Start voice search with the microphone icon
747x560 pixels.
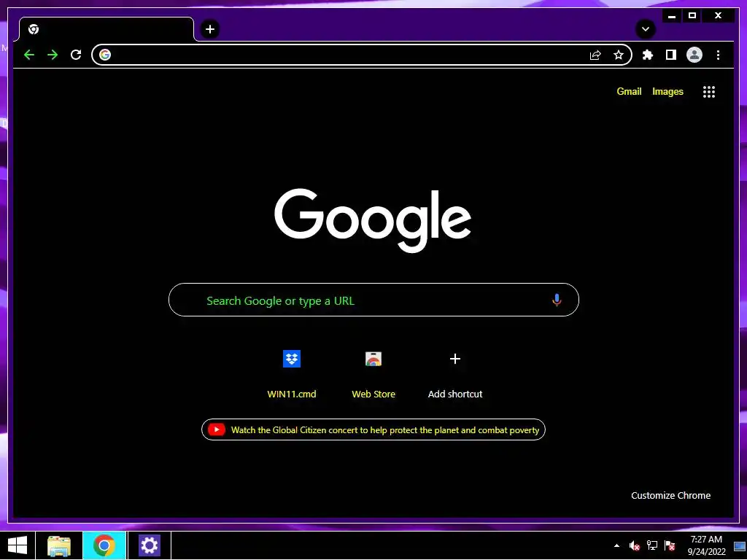(x=557, y=300)
